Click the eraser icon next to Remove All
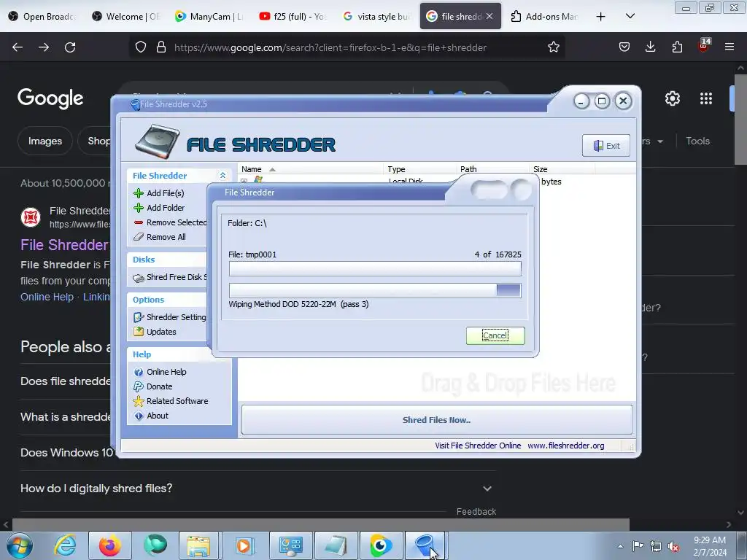 click(138, 237)
